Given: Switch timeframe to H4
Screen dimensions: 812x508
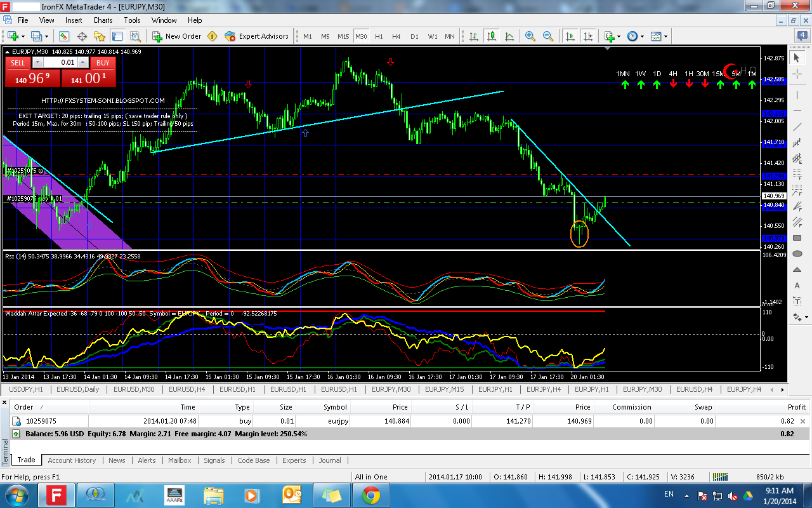Looking at the screenshot, I should [x=396, y=36].
